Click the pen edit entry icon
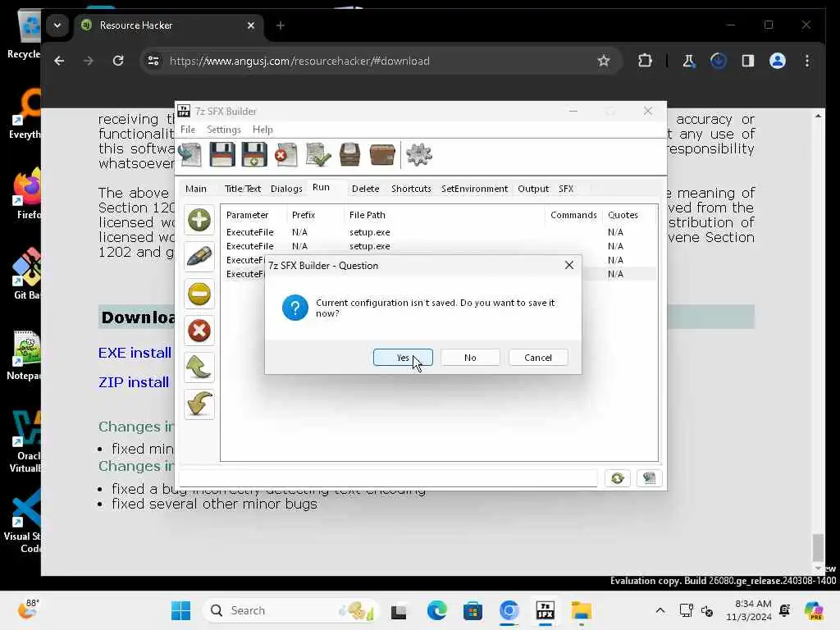Image resolution: width=840 pixels, height=630 pixels. coord(199,257)
